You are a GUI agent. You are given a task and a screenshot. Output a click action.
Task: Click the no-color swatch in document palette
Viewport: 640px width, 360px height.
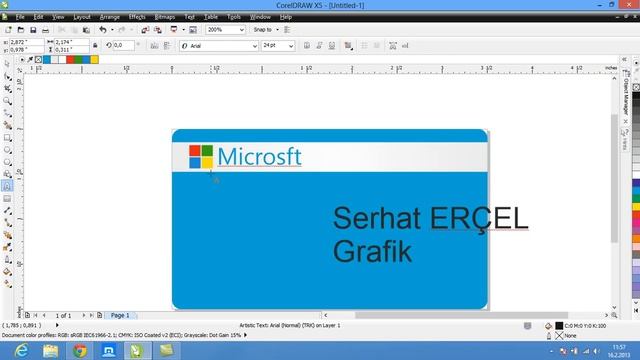click(x=38, y=60)
